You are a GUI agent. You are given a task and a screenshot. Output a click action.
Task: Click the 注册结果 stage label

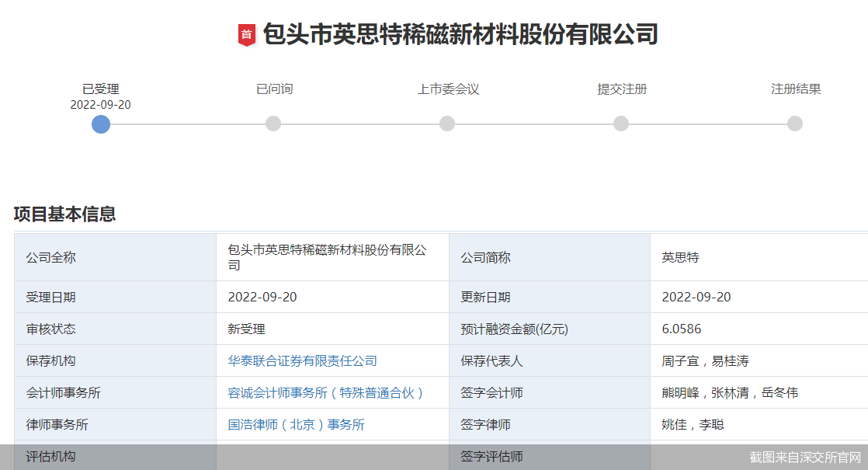[x=796, y=89]
